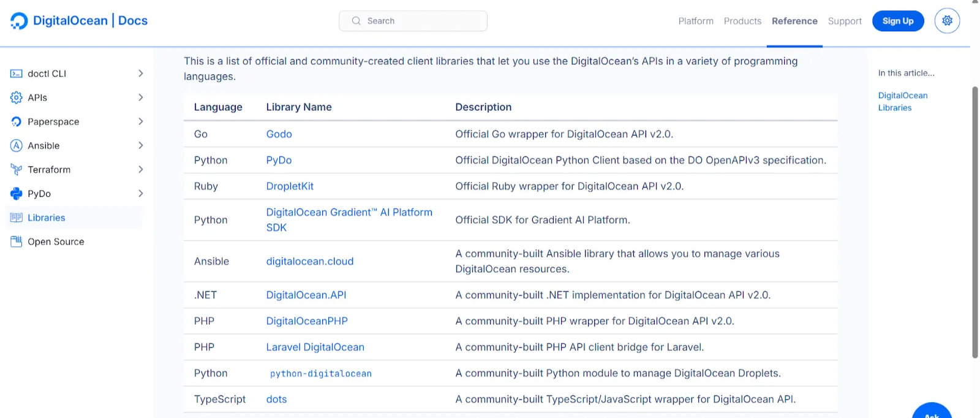Click the DigitalOcean logo icon
980x418 pixels.
[x=19, y=21]
